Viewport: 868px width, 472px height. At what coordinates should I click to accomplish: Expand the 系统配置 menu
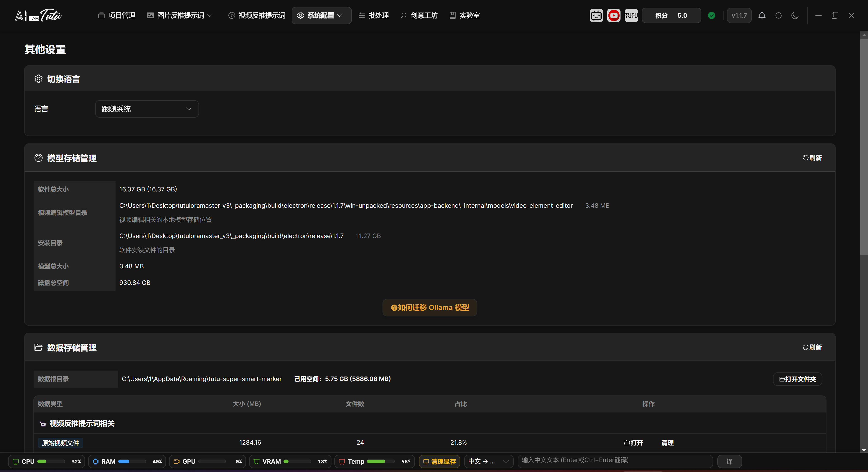tap(322, 16)
